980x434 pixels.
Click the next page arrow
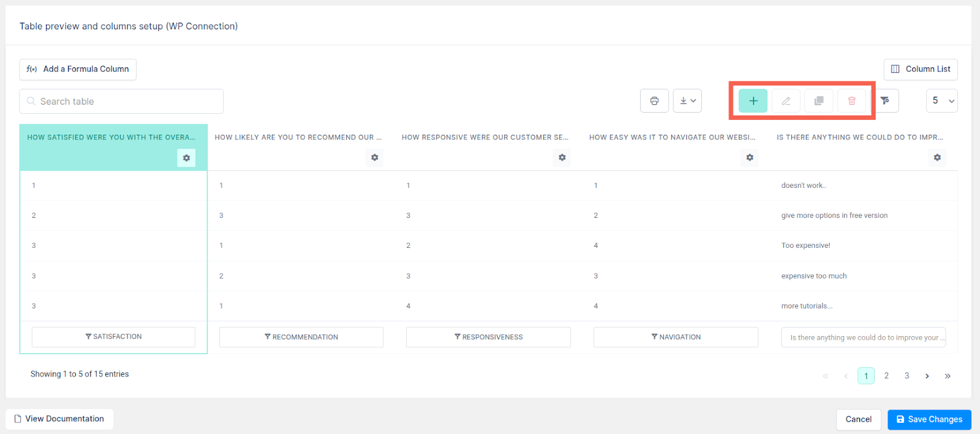coord(927,376)
